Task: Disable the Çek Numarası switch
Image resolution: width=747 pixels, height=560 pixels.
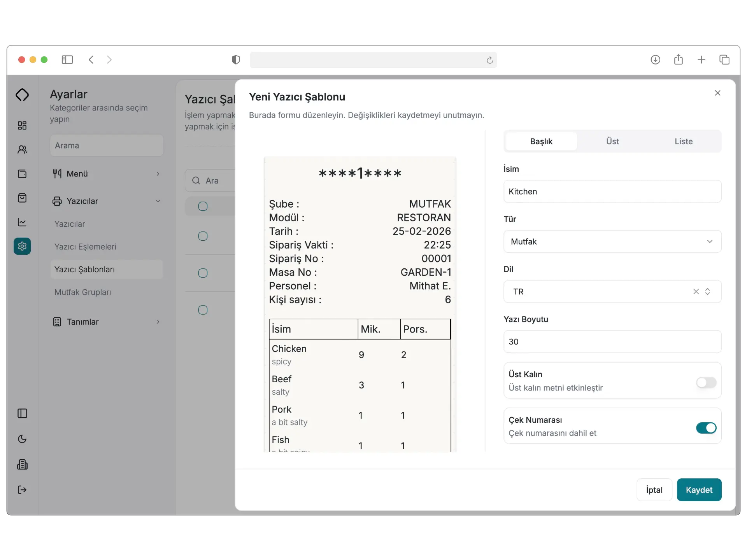Action: (x=706, y=428)
